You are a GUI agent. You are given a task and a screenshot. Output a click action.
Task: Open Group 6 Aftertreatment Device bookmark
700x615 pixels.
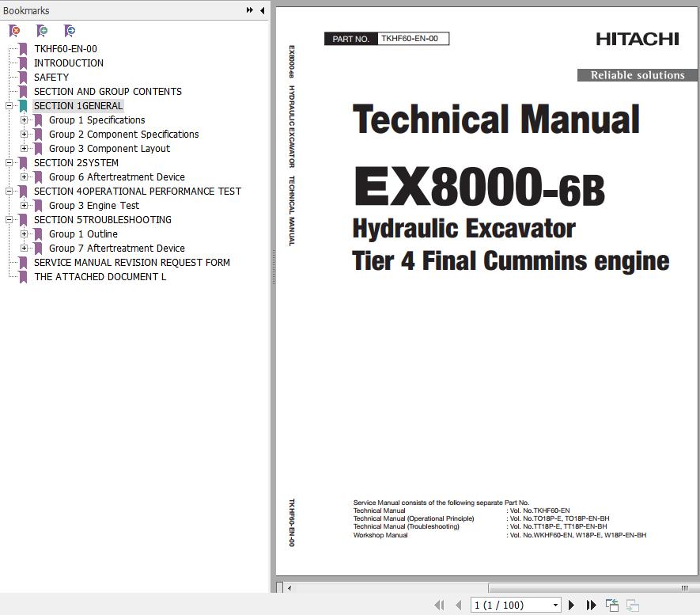(116, 177)
